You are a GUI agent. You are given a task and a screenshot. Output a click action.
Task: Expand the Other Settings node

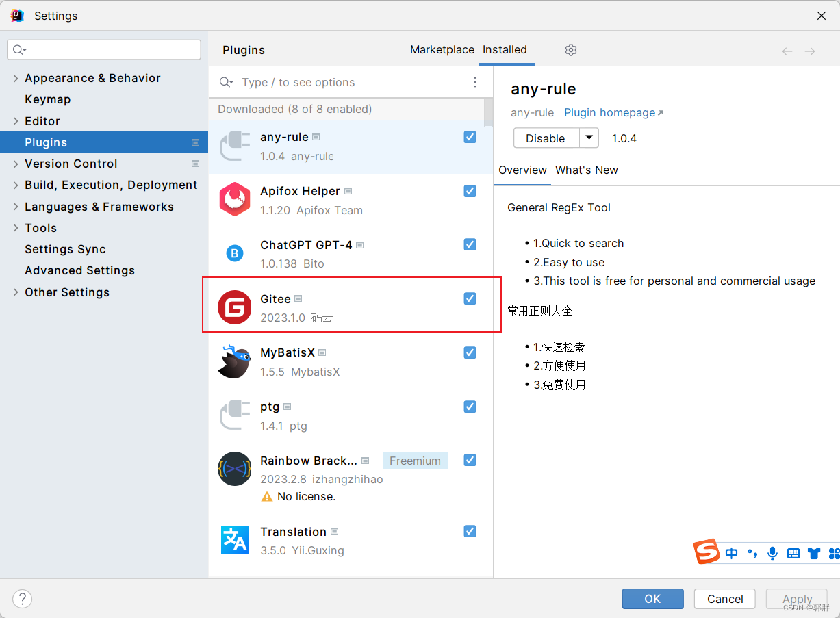tap(16, 292)
